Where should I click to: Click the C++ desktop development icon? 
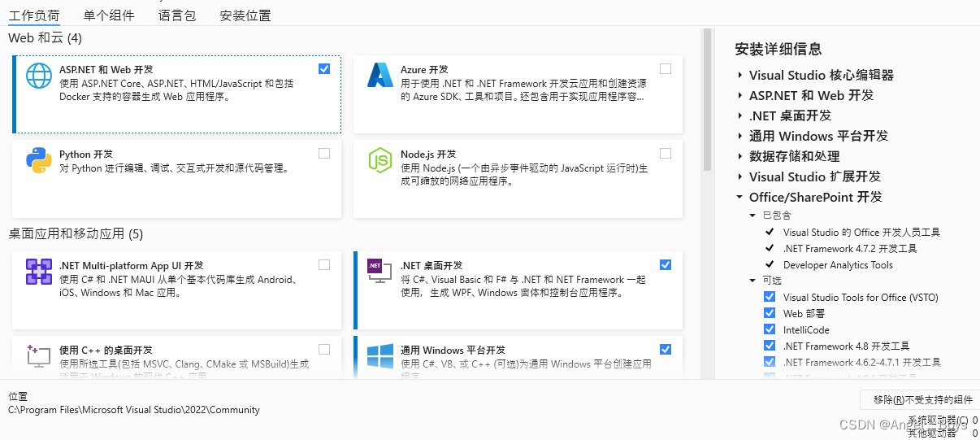coord(39,356)
